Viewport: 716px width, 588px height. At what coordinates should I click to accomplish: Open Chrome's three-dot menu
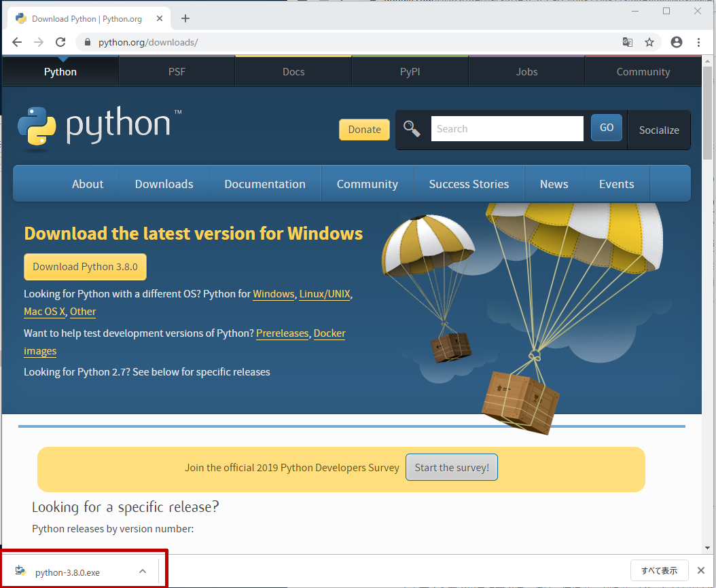click(700, 41)
